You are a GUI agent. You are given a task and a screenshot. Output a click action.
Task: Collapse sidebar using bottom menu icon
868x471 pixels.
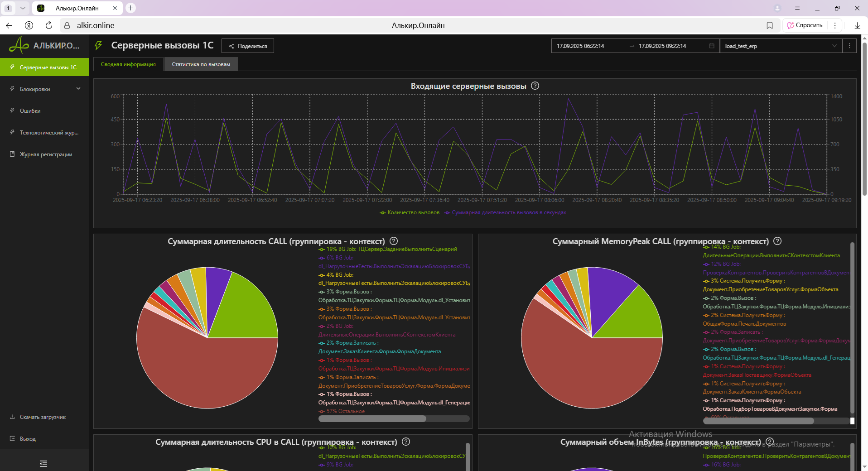click(43, 463)
